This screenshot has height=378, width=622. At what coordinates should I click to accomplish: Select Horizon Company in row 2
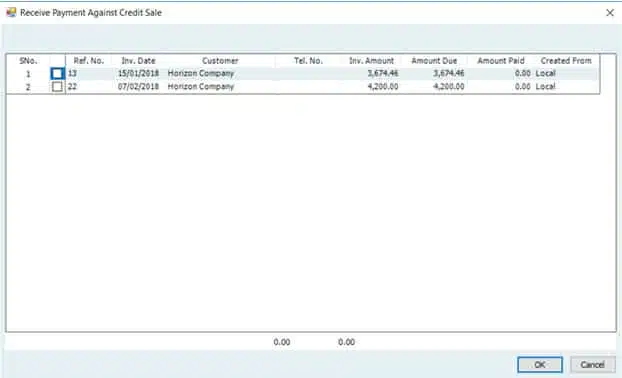coord(201,86)
